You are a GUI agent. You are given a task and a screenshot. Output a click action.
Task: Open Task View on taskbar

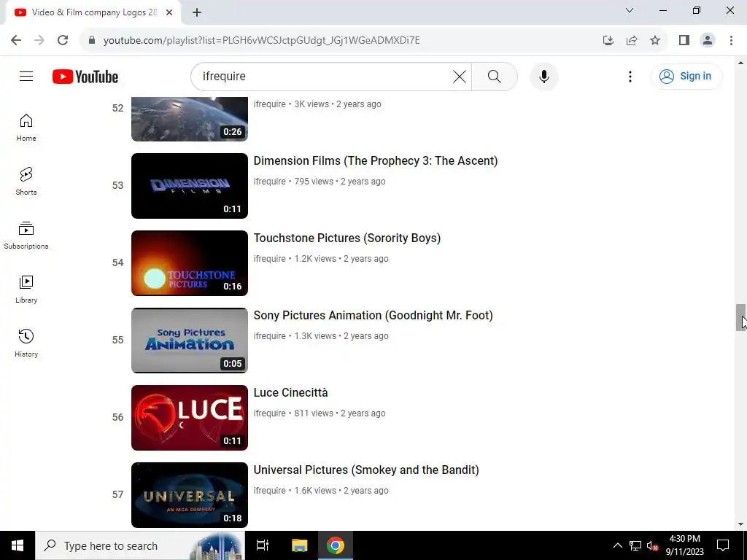tap(263, 545)
